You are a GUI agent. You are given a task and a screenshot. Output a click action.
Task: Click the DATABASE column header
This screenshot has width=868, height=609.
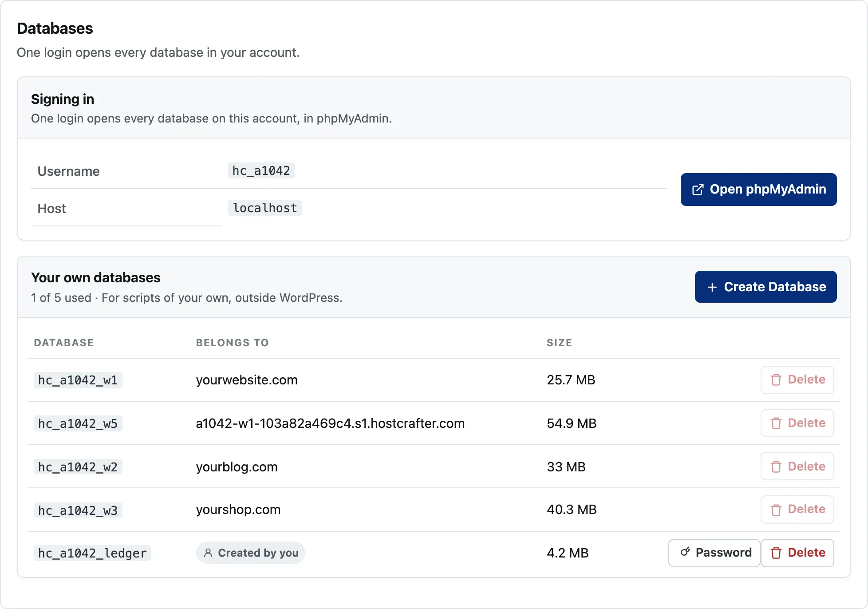64,343
